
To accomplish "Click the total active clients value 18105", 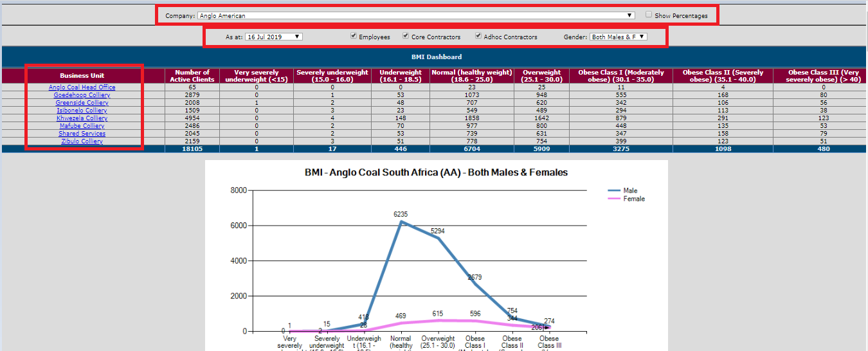I will [x=192, y=149].
